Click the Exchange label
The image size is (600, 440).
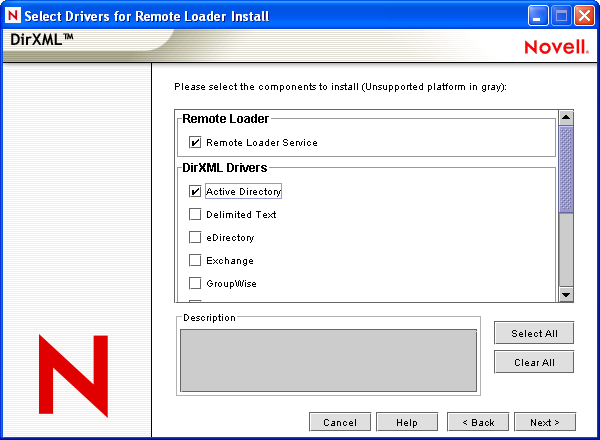230,261
